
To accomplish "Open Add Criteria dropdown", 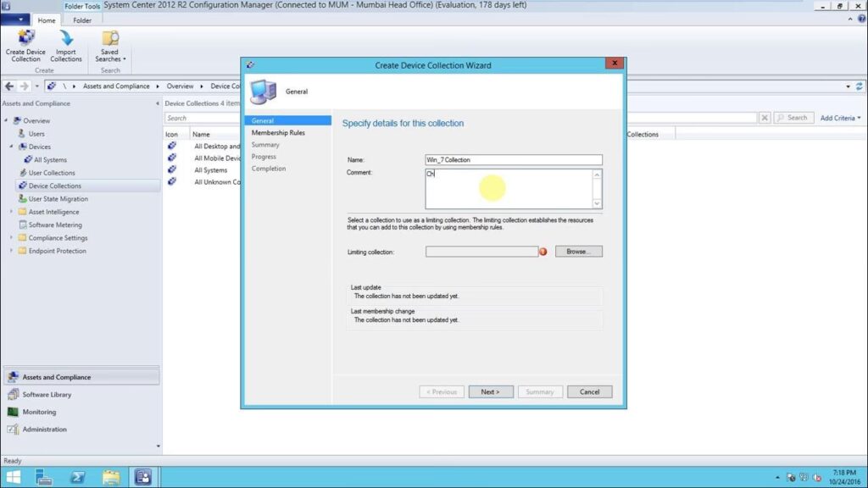I will coord(840,118).
